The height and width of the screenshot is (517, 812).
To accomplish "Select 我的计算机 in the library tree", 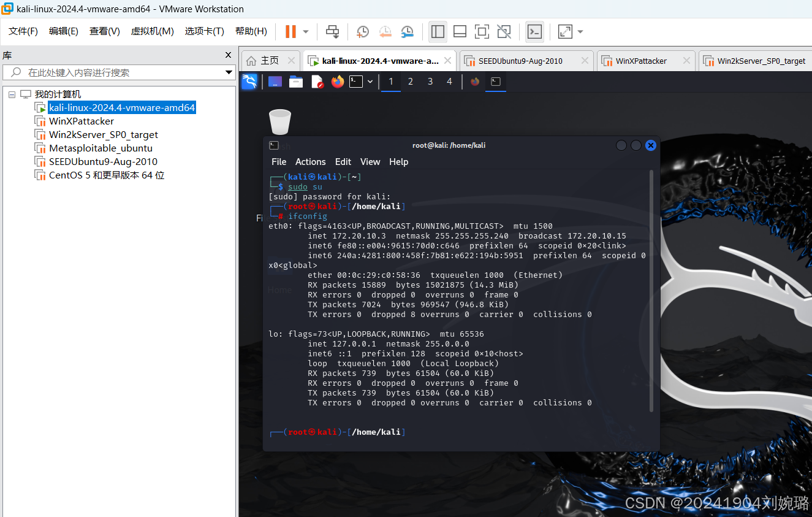I will click(x=58, y=94).
